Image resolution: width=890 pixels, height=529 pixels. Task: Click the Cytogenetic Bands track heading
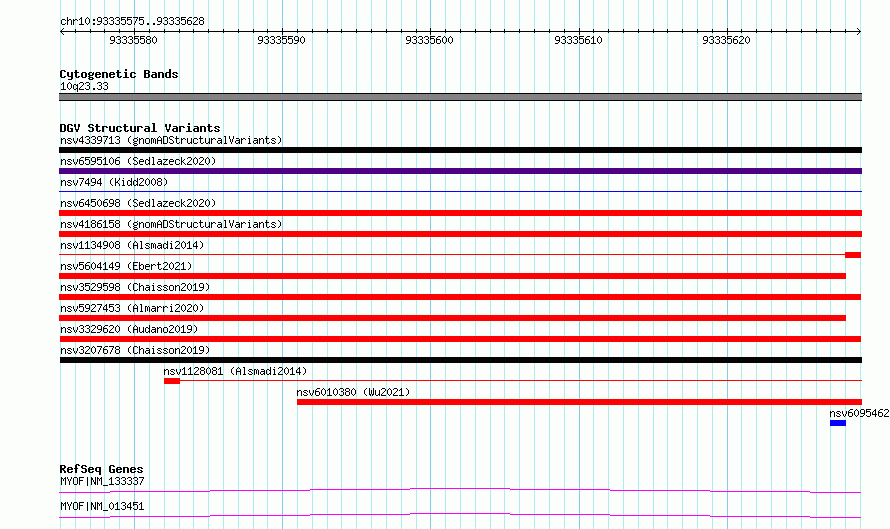click(119, 74)
